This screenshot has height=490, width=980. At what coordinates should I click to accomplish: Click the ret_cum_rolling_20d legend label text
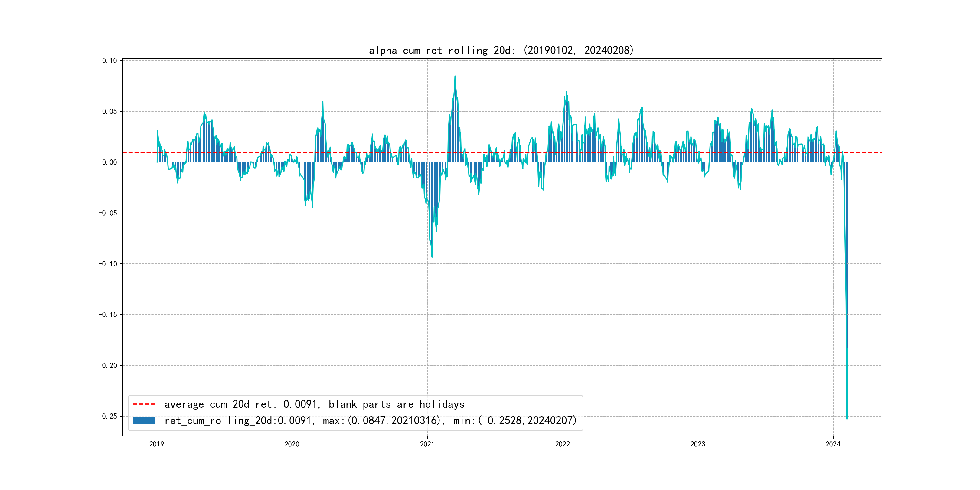(370, 420)
